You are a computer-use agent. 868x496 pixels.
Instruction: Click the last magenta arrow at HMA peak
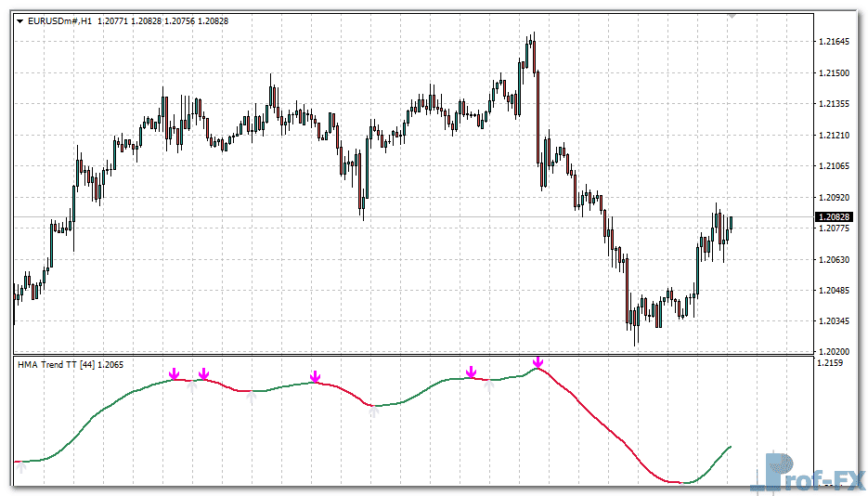tap(538, 361)
